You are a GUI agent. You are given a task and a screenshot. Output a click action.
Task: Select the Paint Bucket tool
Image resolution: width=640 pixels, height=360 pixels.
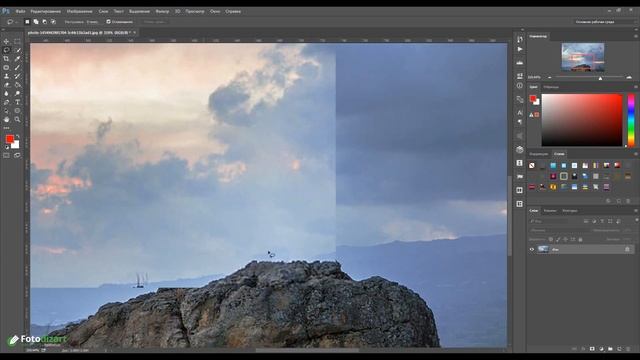[17, 85]
